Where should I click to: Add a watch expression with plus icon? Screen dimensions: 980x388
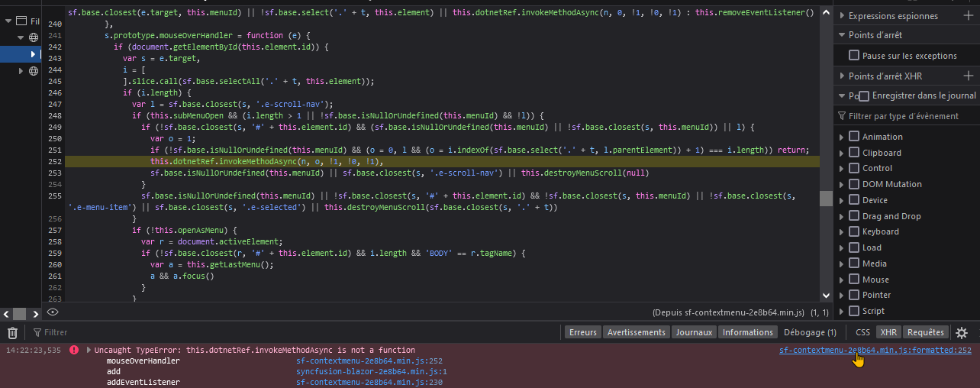tap(969, 15)
